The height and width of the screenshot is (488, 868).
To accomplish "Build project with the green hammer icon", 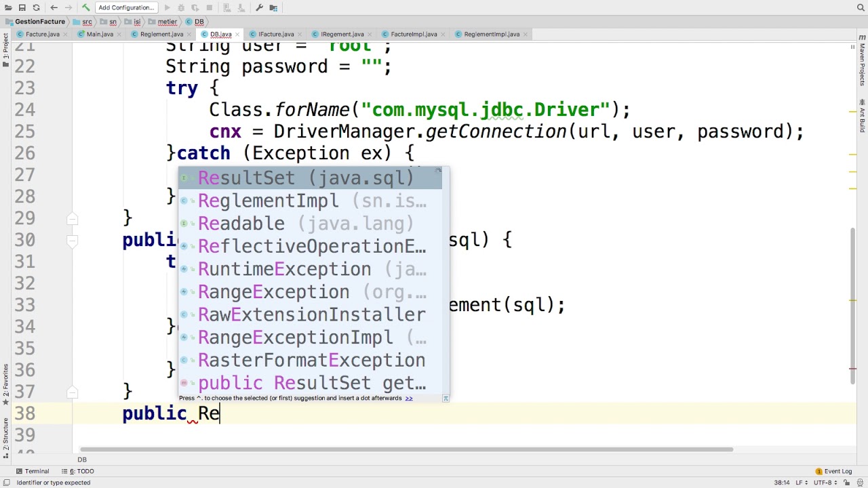I will 85,7.
